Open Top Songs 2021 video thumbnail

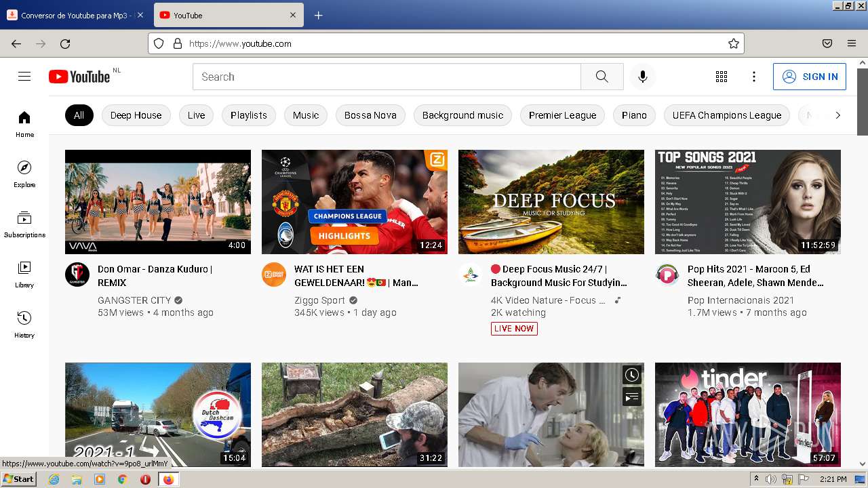[x=748, y=202]
